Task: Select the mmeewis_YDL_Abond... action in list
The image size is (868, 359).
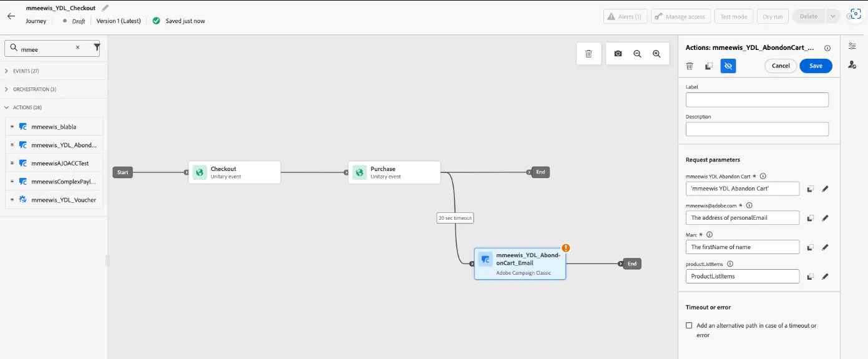Action: (54, 145)
